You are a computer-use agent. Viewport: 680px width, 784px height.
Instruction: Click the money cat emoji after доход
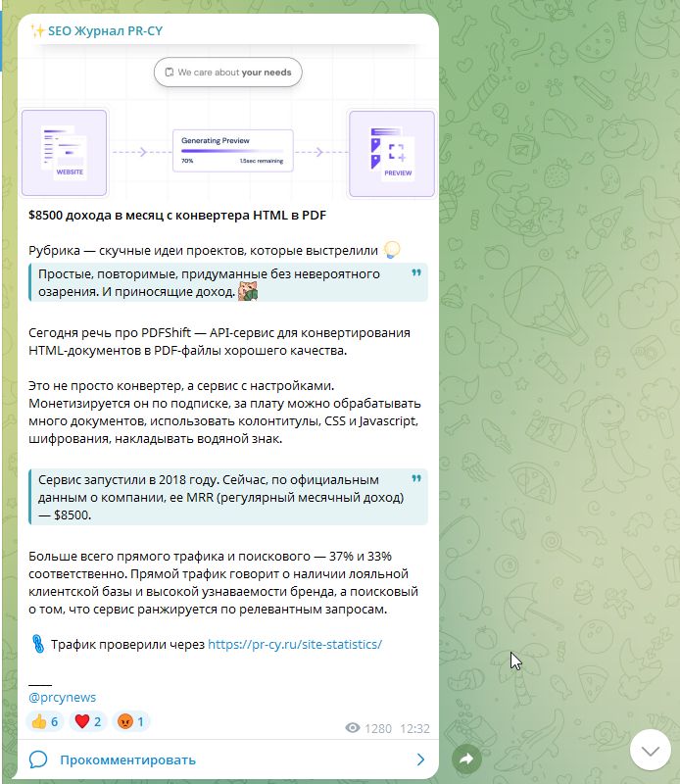[248, 291]
